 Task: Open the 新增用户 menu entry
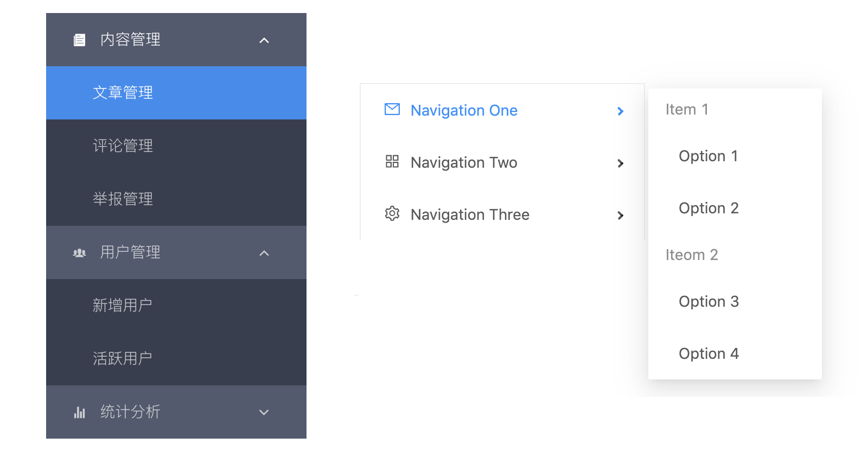123,306
